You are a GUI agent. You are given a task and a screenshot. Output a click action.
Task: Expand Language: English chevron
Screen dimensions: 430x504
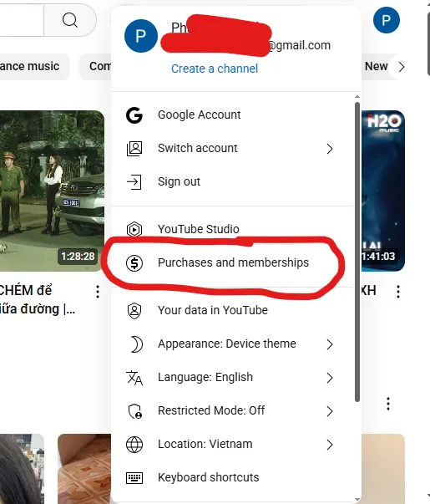(x=330, y=378)
